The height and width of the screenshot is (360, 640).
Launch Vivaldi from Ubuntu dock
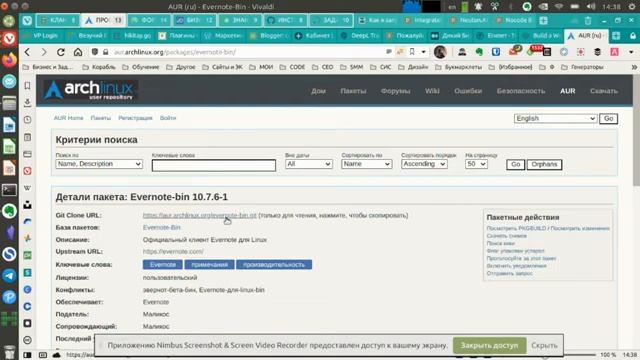(x=9, y=38)
